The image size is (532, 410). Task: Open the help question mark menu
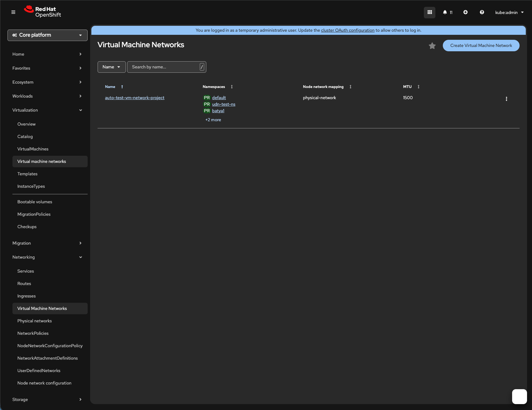[482, 12]
